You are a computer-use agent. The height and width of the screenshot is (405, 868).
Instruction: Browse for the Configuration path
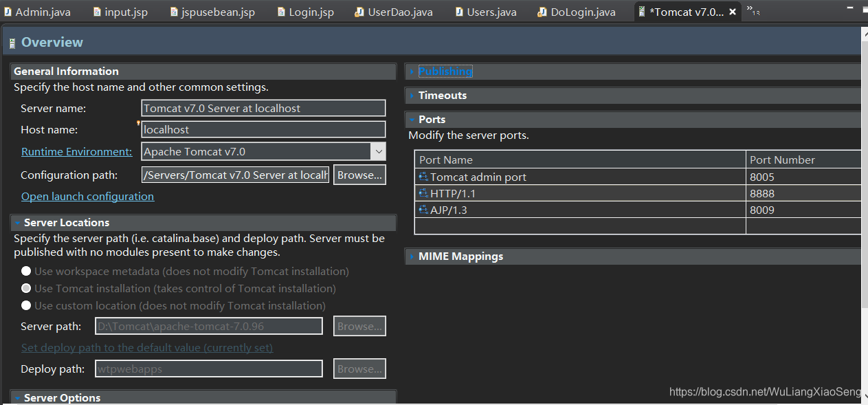(x=359, y=175)
